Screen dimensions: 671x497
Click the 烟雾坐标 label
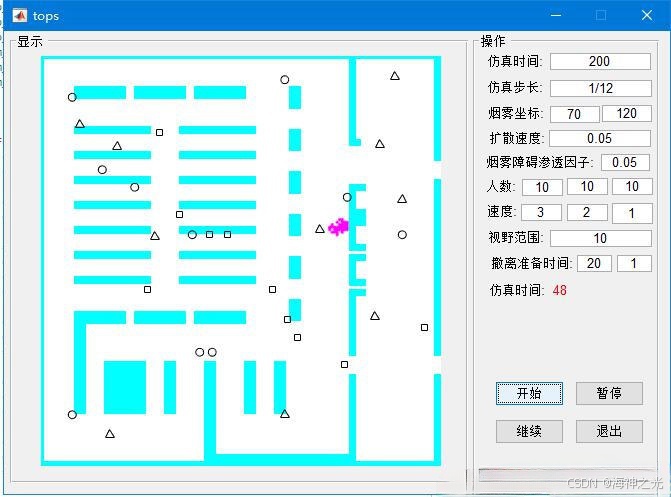coord(516,113)
